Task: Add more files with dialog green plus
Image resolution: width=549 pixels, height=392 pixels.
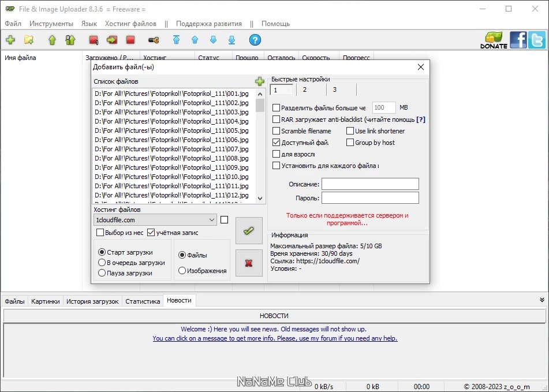Action: coord(259,81)
